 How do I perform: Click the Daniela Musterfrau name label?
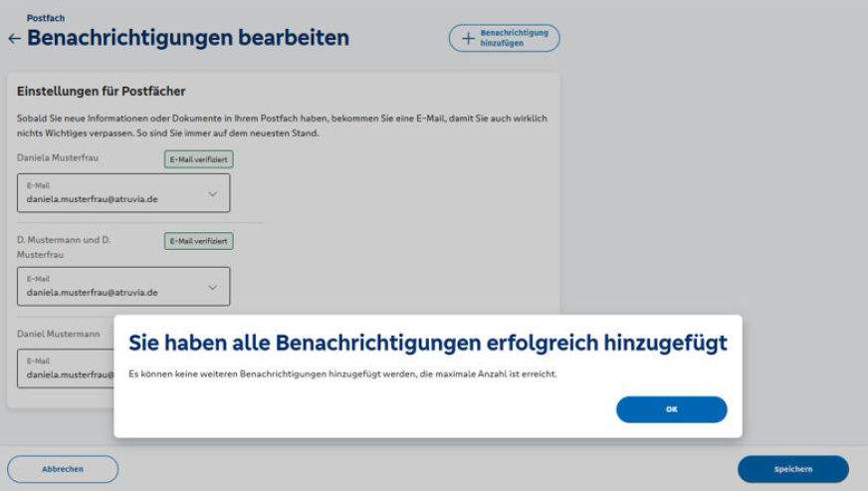point(58,158)
